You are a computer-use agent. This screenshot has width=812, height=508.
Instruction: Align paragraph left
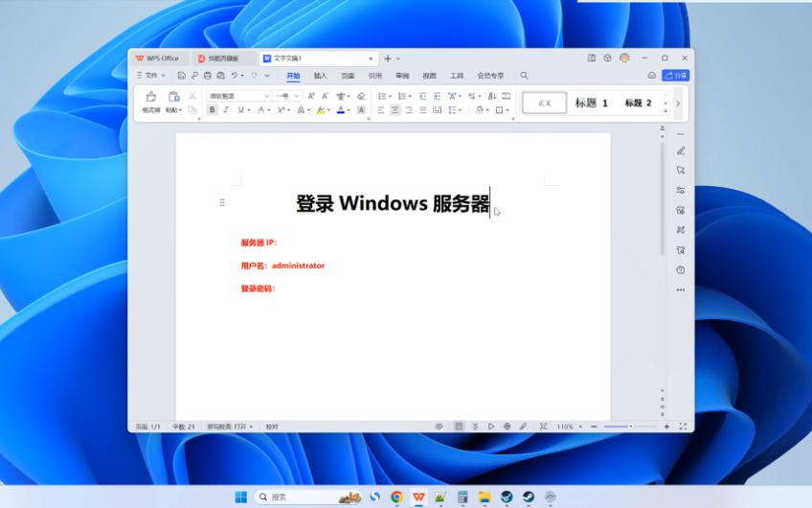[x=381, y=110]
